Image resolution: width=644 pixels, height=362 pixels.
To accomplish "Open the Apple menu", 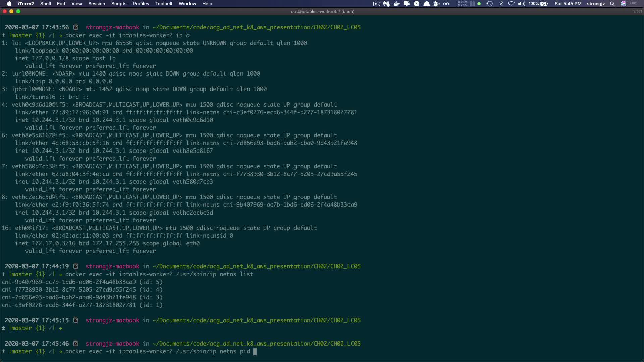I will (9, 4).
